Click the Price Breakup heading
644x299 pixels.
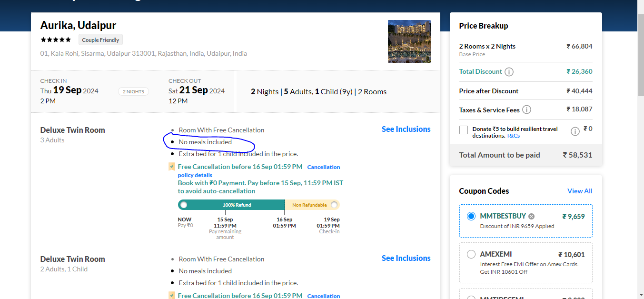(484, 26)
